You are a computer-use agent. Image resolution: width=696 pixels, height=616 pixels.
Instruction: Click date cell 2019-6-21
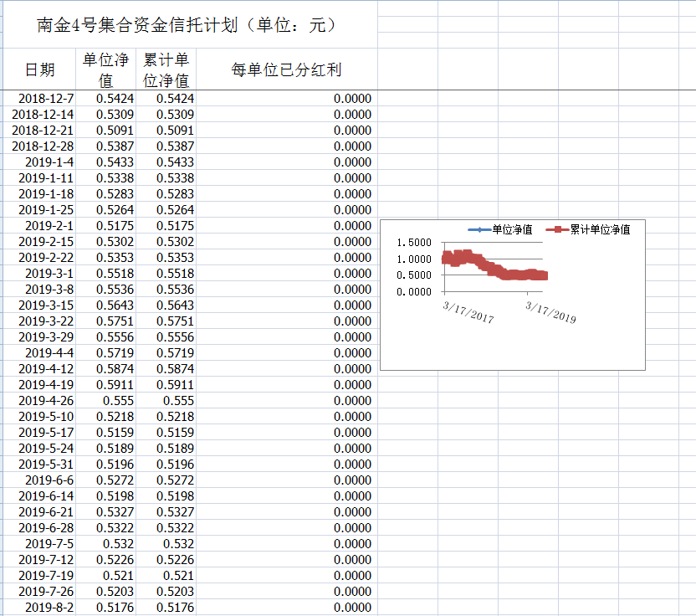click(39, 512)
